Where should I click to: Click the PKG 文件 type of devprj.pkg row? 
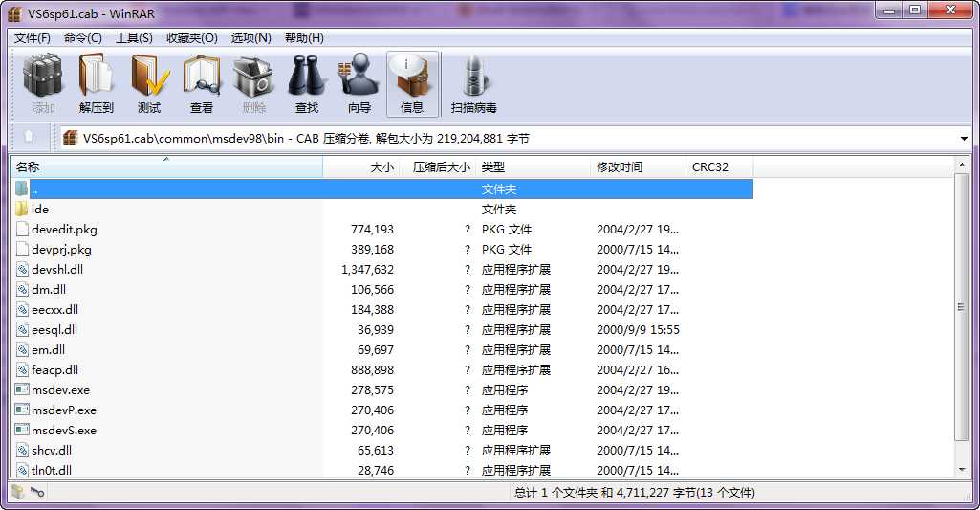click(x=506, y=249)
